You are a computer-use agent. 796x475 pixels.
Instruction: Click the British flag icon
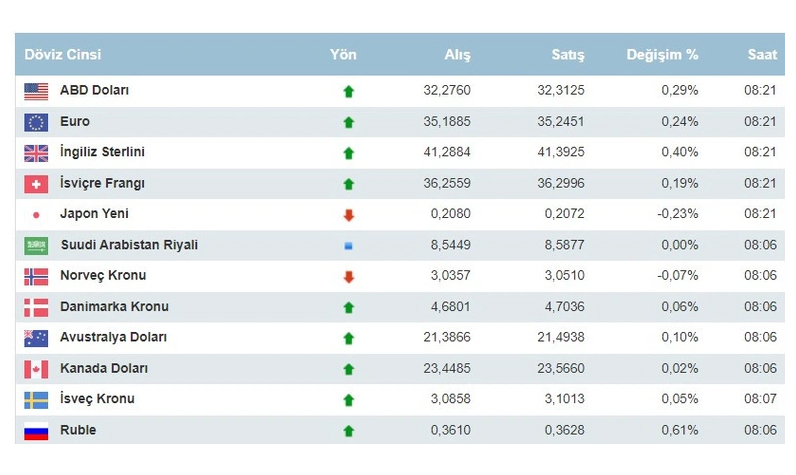coord(36,153)
